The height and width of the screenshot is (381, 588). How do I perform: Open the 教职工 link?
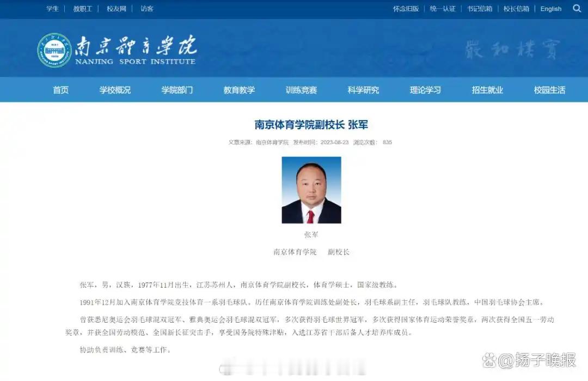click(83, 9)
